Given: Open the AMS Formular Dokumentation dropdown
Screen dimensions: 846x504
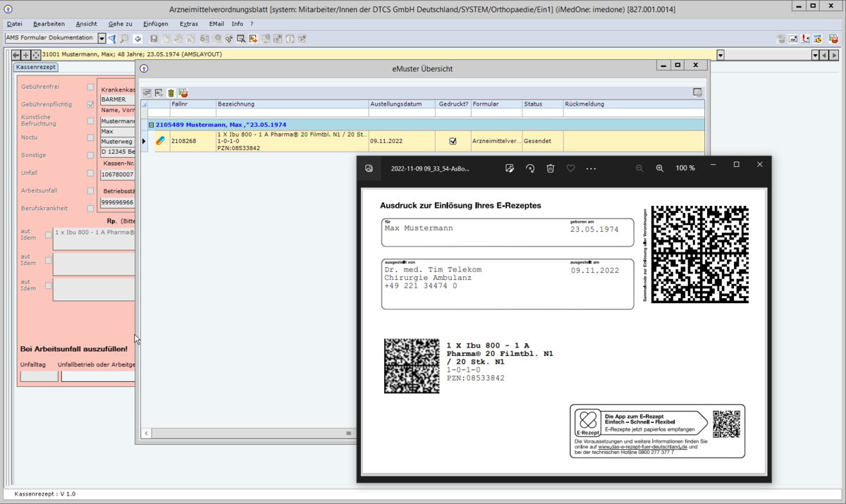Looking at the screenshot, I should pyautogui.click(x=102, y=39).
